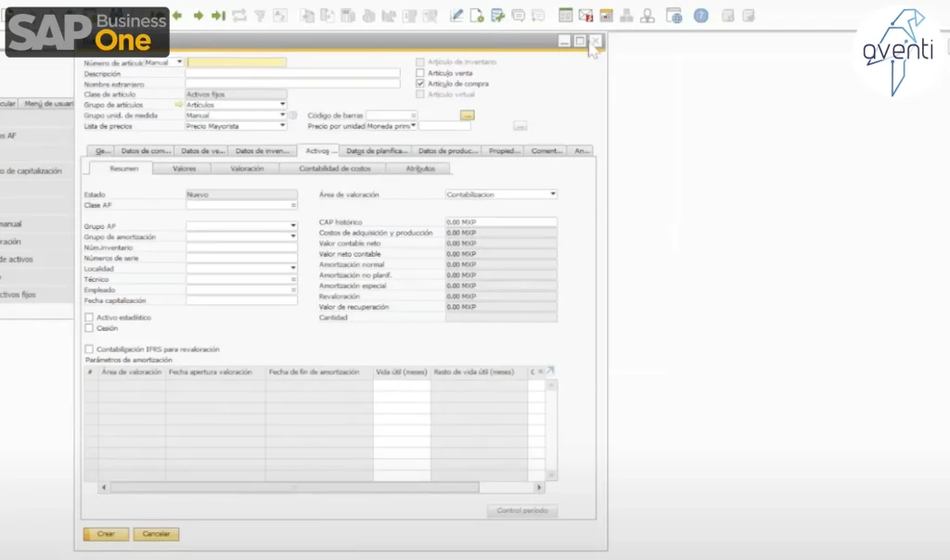The image size is (950, 560).
Task: Click the Control período button
Action: click(522, 511)
